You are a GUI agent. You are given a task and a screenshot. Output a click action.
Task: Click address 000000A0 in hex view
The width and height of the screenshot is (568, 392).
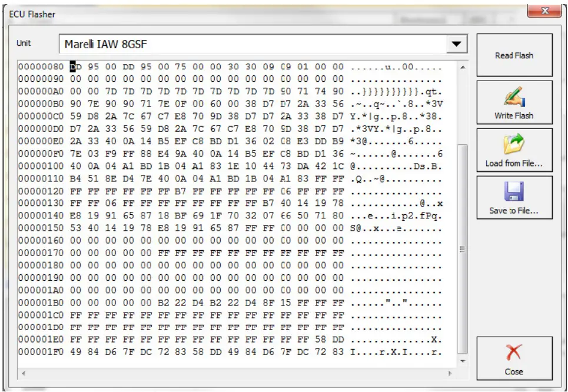tap(41, 91)
